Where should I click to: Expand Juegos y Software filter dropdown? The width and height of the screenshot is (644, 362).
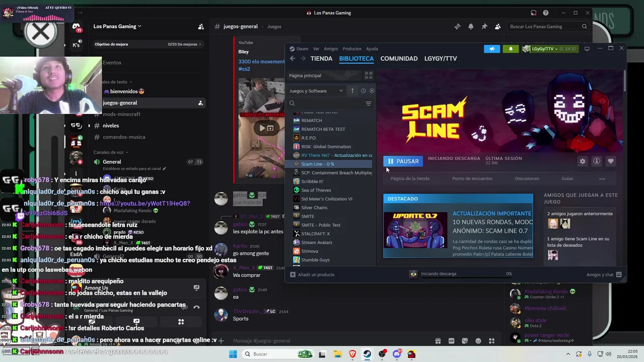click(x=316, y=91)
